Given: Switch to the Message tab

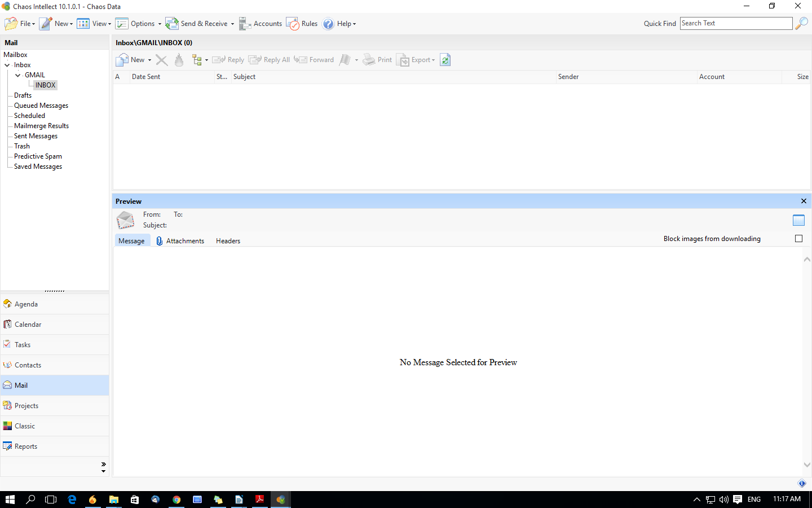Looking at the screenshot, I should point(131,241).
